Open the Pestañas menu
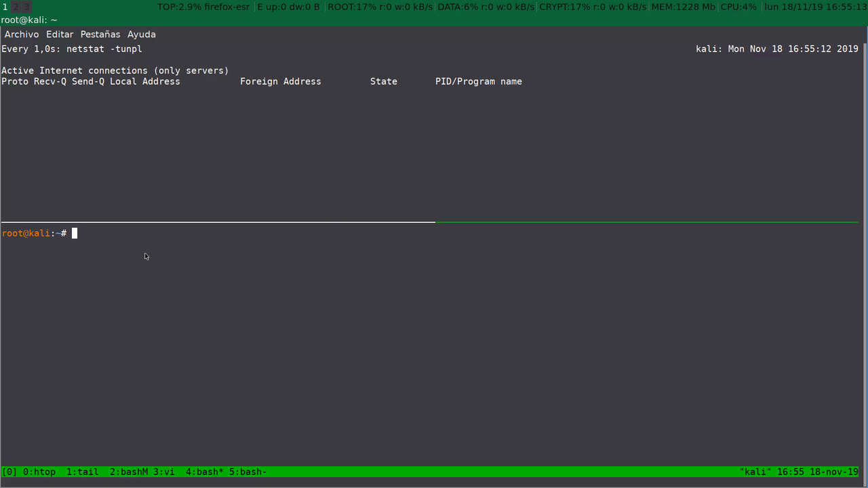Screen dimensions: 868x488 pos(100,35)
